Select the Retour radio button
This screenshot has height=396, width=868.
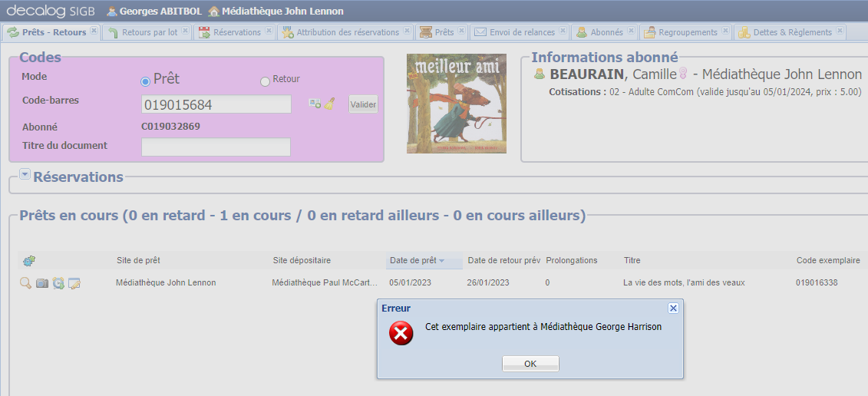coord(266,82)
